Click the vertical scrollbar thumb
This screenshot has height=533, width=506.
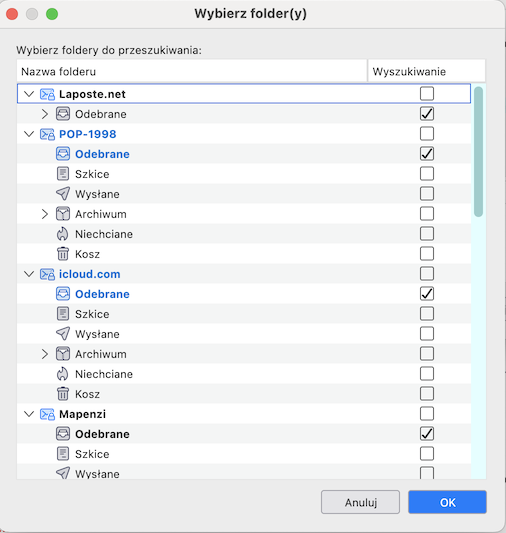[478, 152]
